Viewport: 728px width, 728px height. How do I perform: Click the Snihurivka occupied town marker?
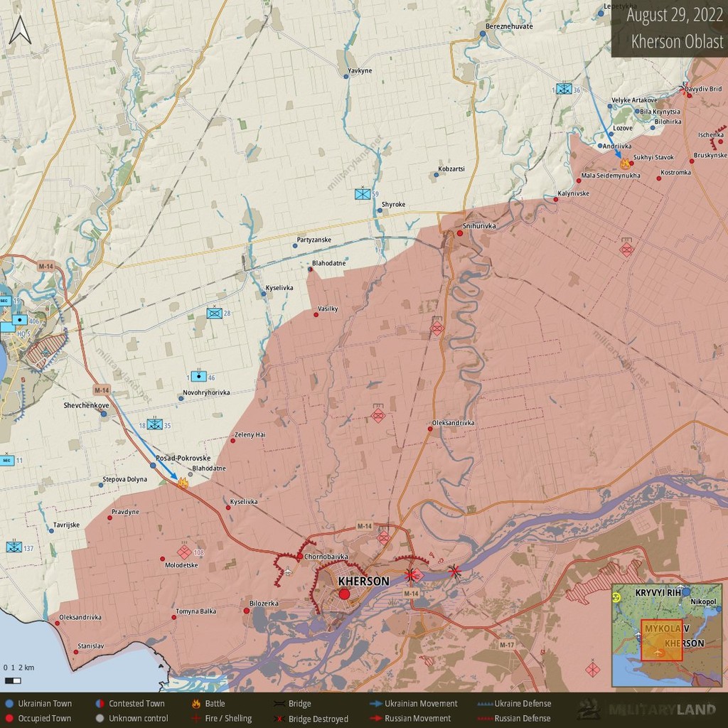[460, 233]
